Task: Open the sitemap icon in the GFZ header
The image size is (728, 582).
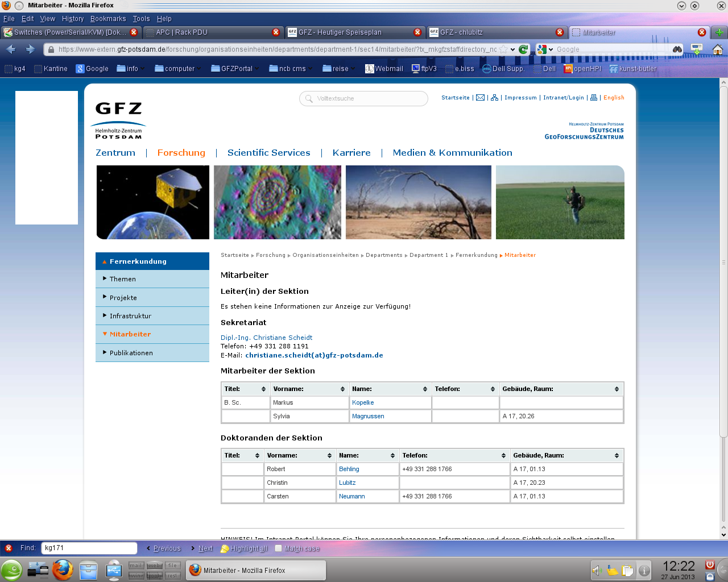Action: (x=495, y=98)
